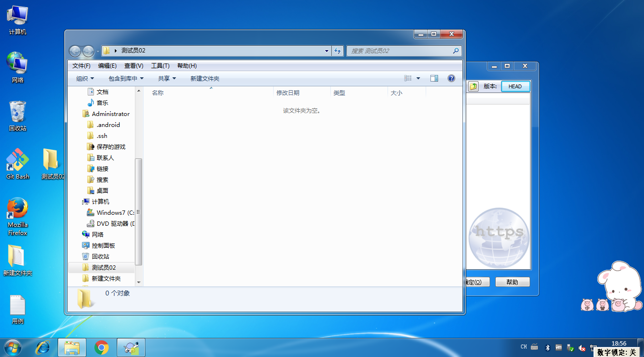Sort by the 修改日期 column header
This screenshot has width=644, height=357.
pos(302,93)
